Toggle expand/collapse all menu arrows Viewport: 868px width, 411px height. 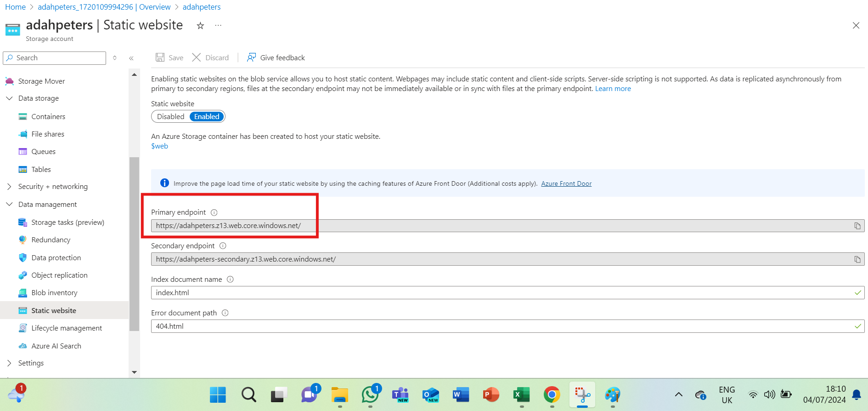pyautogui.click(x=115, y=58)
